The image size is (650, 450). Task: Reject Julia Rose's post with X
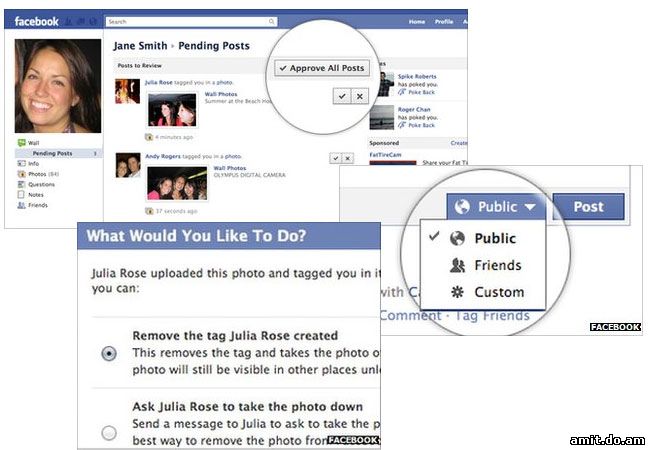[x=360, y=96]
